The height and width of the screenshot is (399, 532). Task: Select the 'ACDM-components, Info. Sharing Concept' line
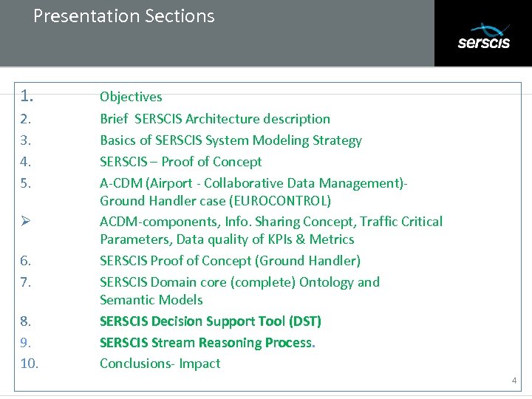[271, 222]
